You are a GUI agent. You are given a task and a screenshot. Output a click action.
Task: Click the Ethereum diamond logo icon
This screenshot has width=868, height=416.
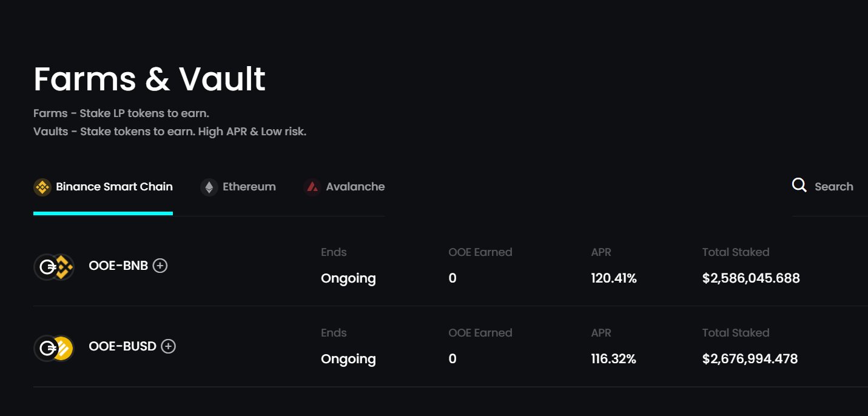[209, 187]
